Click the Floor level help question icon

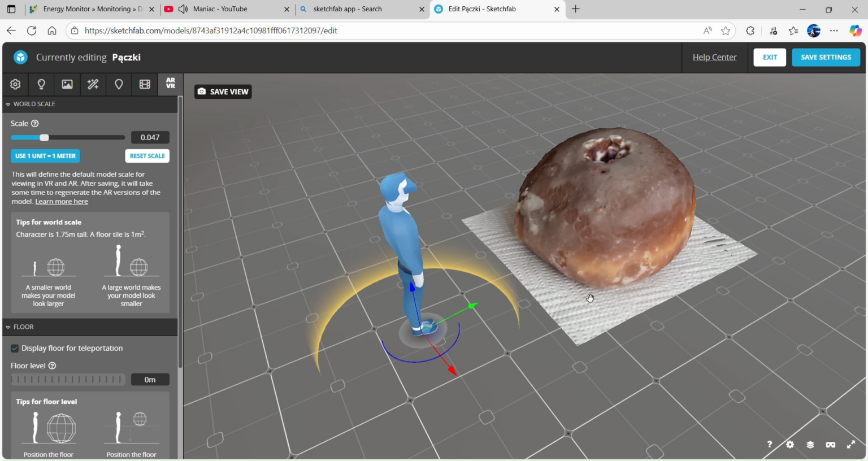[53, 366]
